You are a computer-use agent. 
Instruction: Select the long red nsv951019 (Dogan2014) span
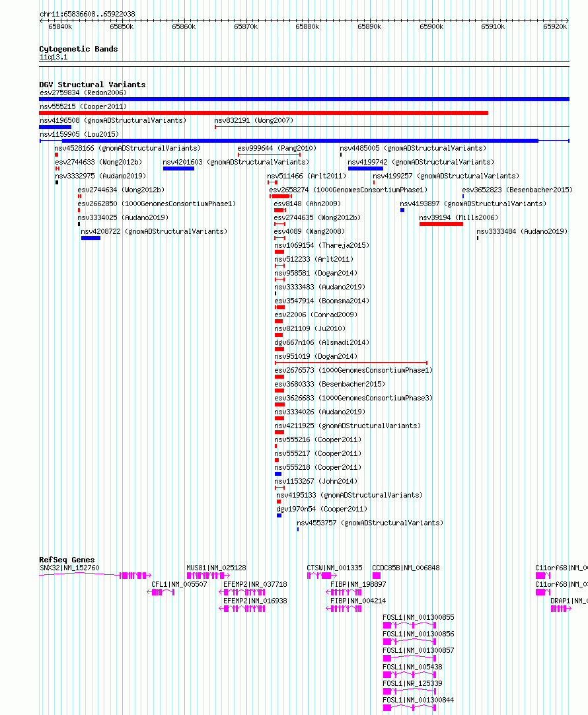coord(351,363)
